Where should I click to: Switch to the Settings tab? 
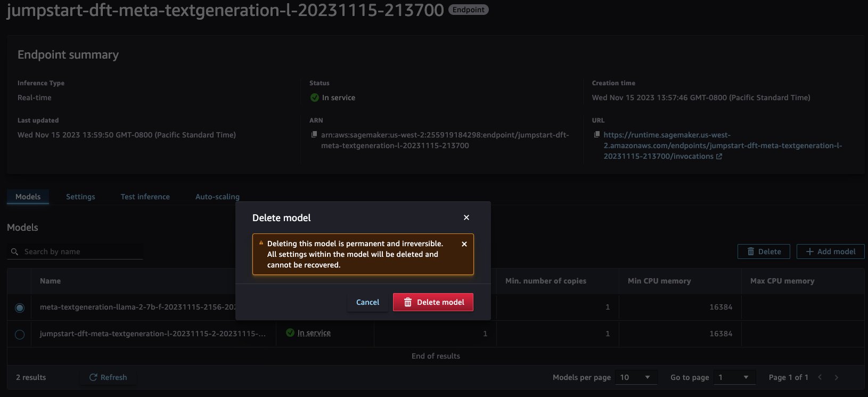[x=80, y=197]
